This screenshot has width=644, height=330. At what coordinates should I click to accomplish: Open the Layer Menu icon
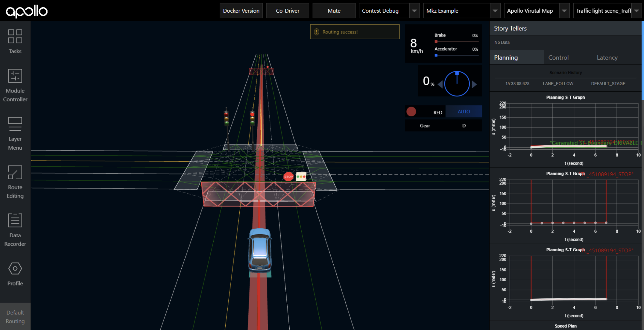tap(15, 124)
